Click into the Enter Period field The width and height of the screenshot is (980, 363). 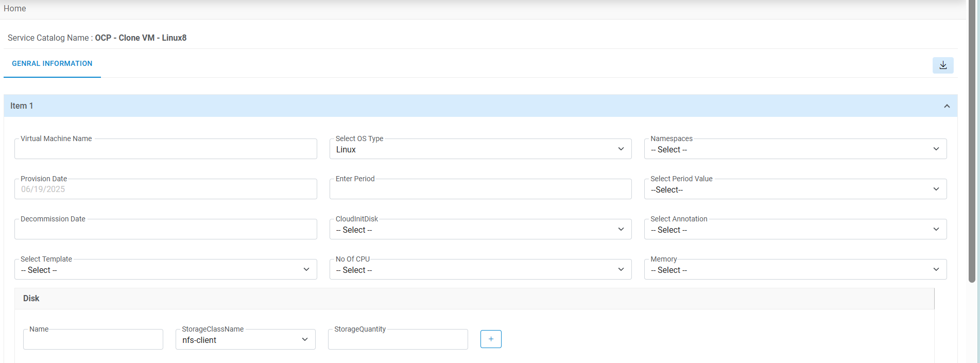(480, 189)
